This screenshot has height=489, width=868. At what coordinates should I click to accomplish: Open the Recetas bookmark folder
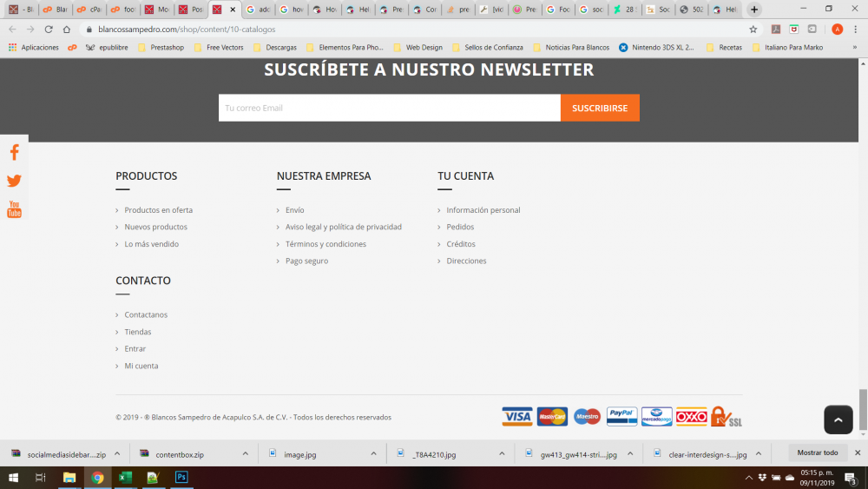(x=724, y=48)
